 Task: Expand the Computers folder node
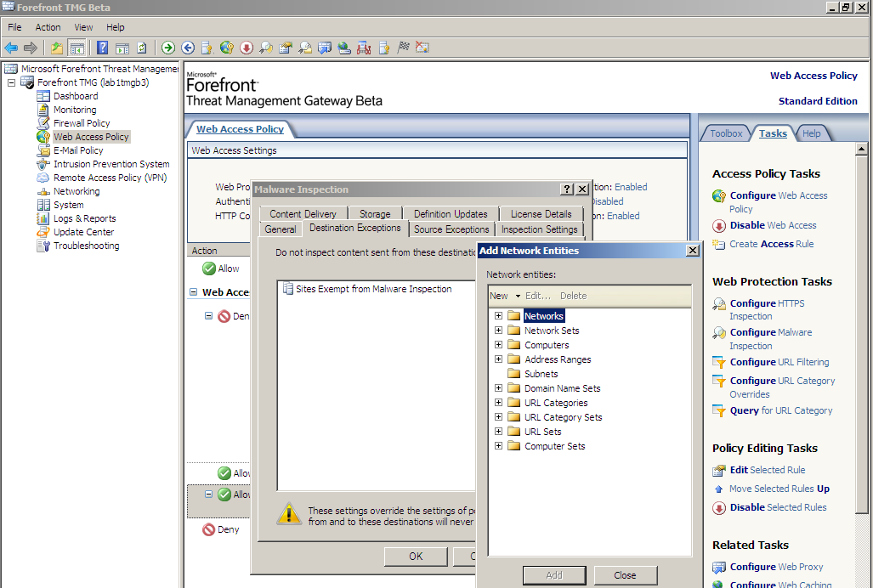(x=498, y=345)
